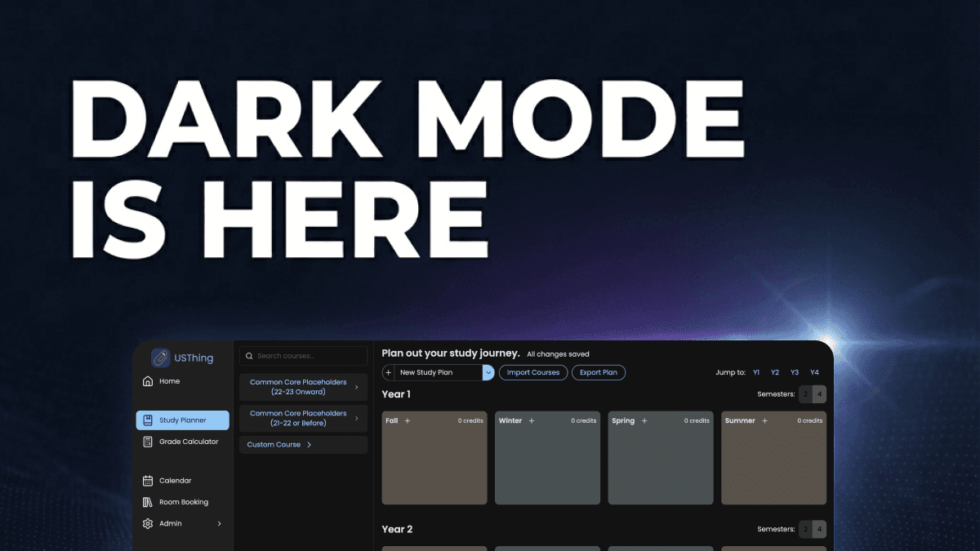Click the Import Courses button
Screen dimensions: 980x551
coord(533,372)
